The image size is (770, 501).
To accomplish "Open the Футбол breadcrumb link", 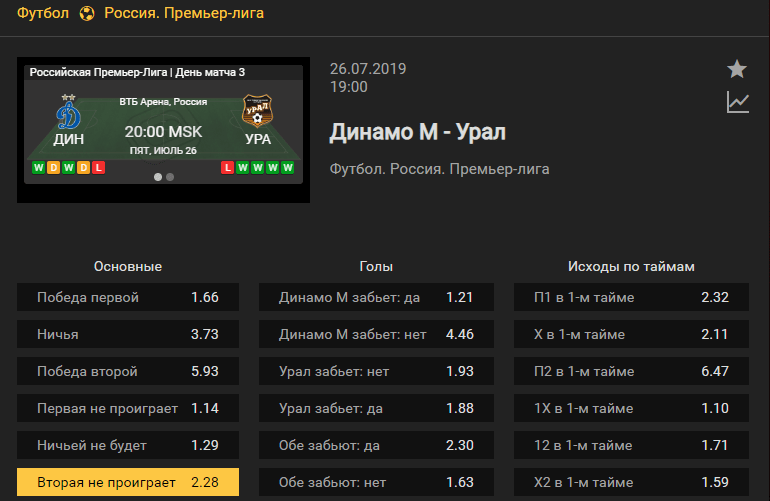I will point(43,13).
